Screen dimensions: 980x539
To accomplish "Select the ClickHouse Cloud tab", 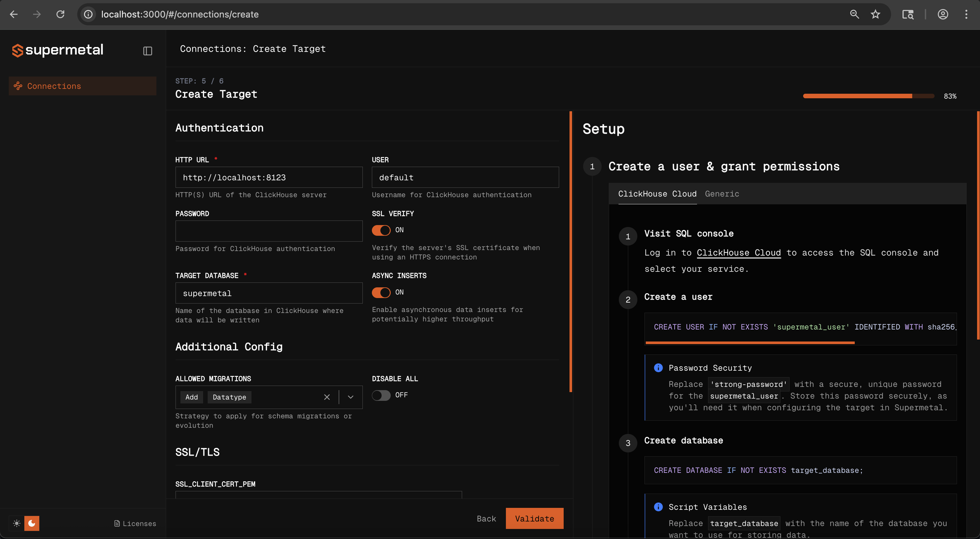I will click(x=657, y=194).
